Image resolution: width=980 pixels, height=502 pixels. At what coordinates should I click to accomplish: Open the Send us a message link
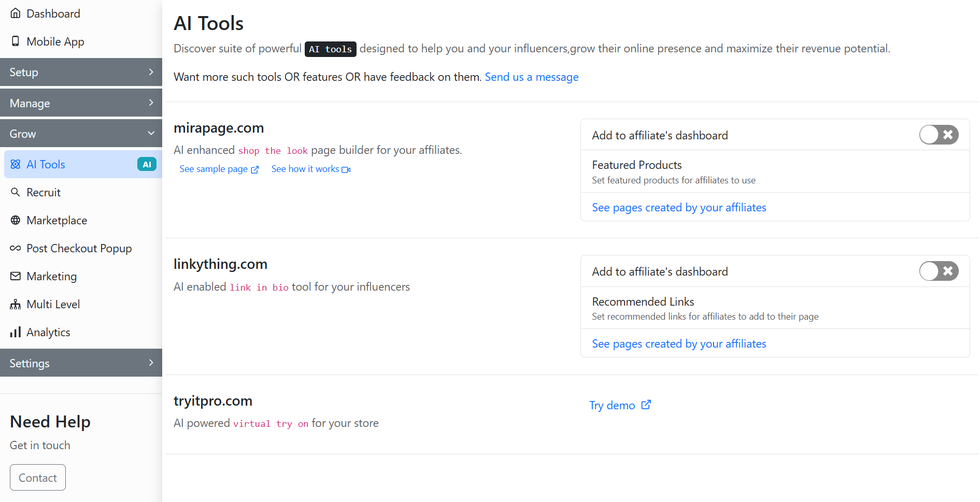click(531, 77)
